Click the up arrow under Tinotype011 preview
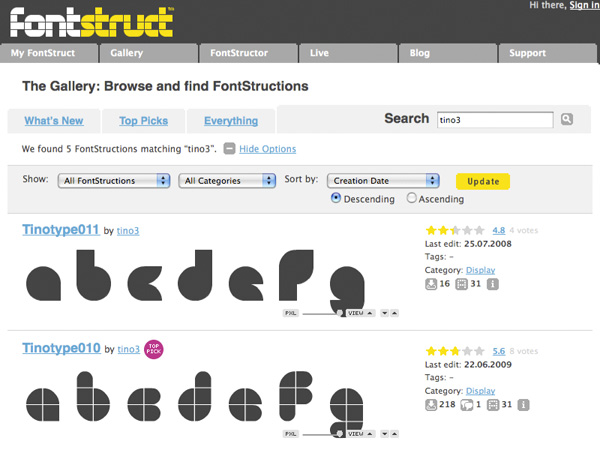 pos(395,313)
